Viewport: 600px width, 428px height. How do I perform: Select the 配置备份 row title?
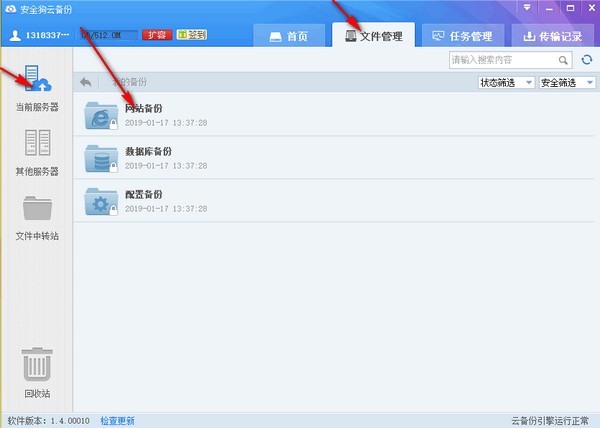(143, 194)
